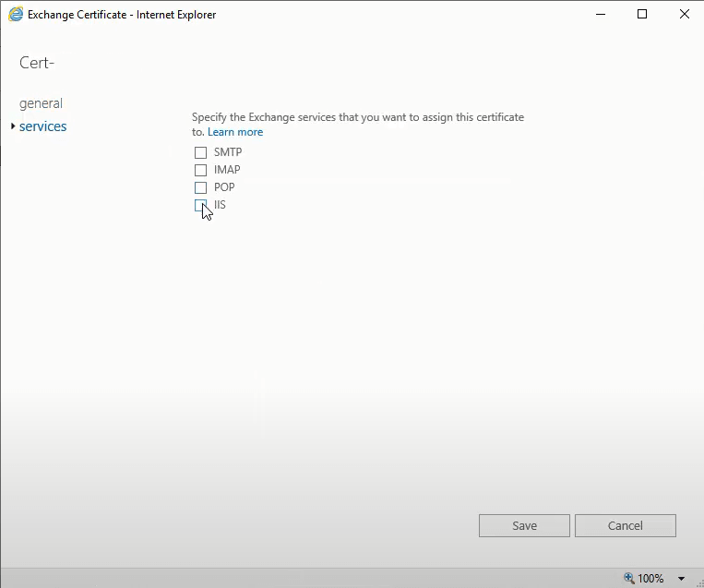This screenshot has height=588, width=704.
Task: Select the IIS service checkbox
Action: [x=200, y=205]
